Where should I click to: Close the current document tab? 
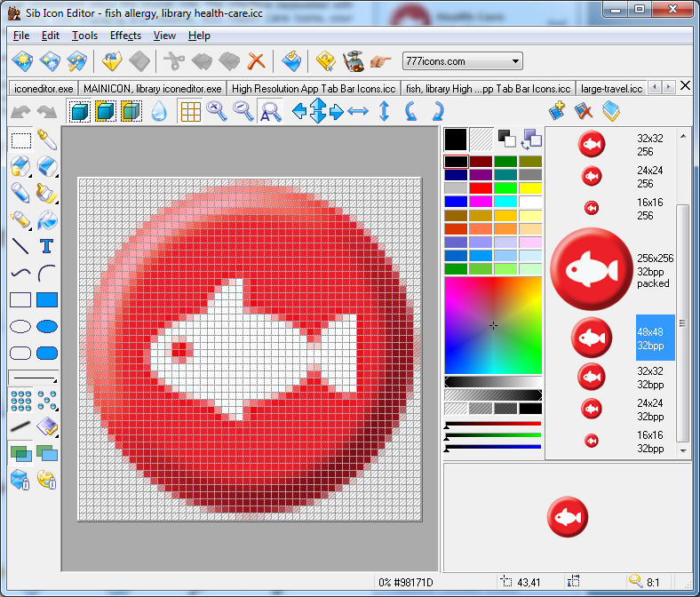click(x=685, y=86)
